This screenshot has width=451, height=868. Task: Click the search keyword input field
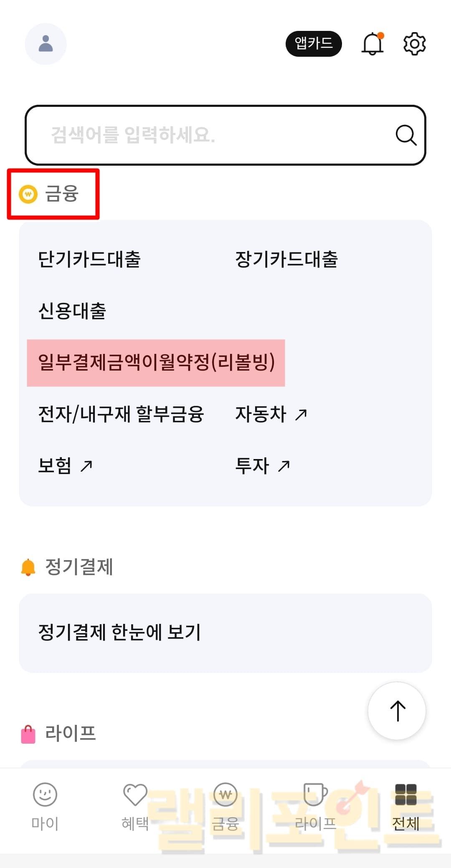pyautogui.click(x=209, y=135)
